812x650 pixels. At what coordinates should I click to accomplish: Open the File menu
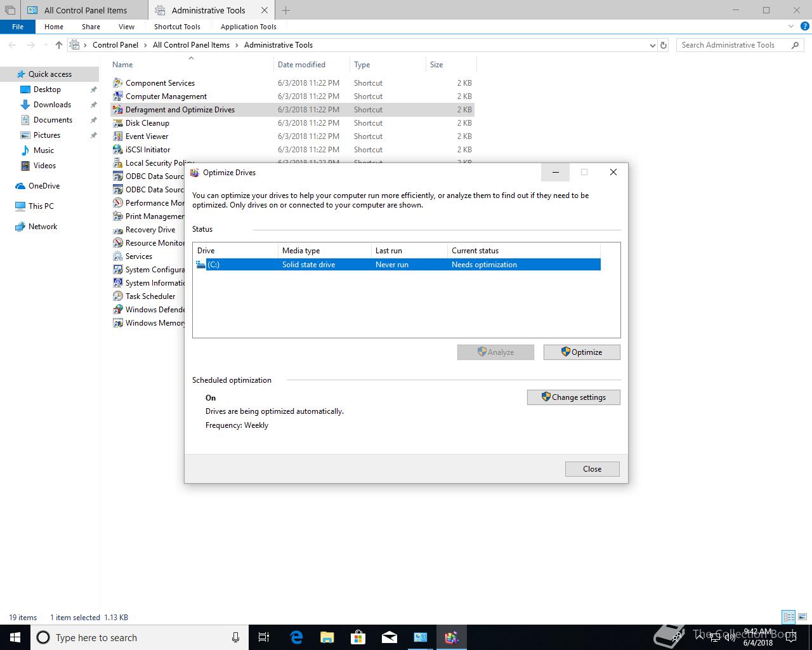click(x=18, y=27)
